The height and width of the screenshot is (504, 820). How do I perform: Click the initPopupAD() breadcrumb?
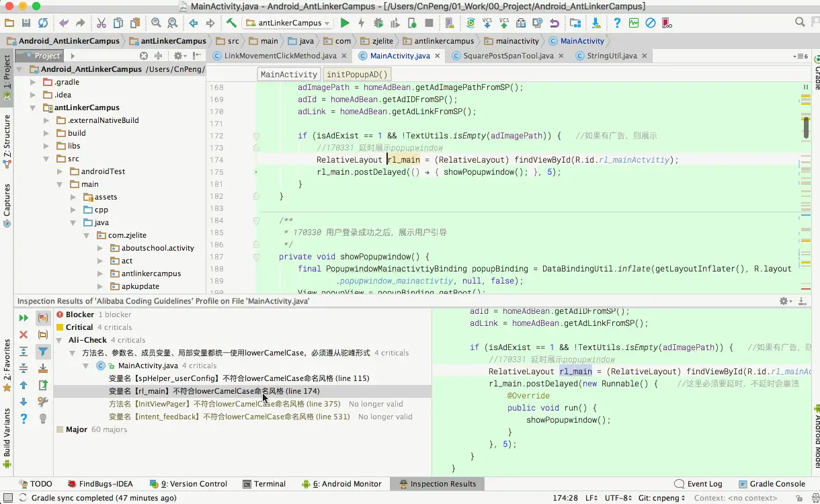click(357, 75)
